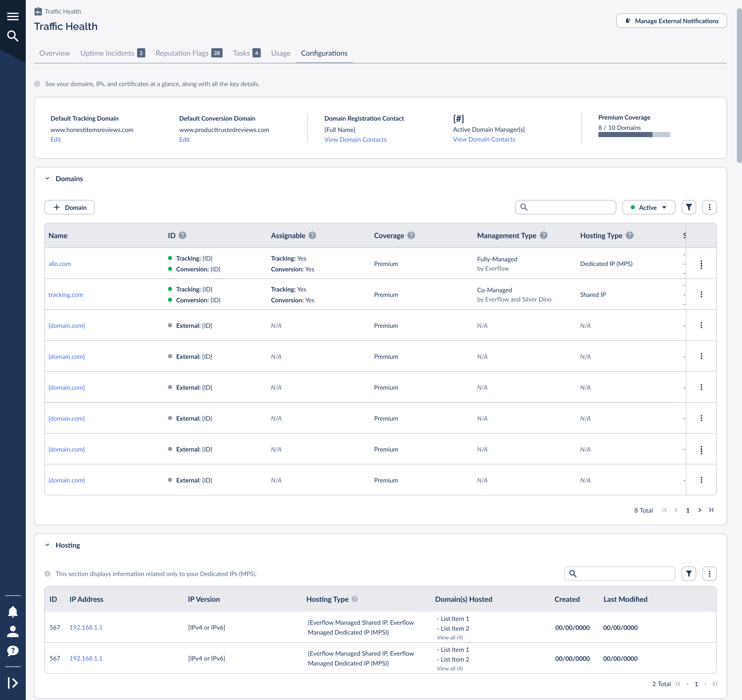742x700 pixels.
Task: Open the Usage tab
Action: tap(281, 53)
